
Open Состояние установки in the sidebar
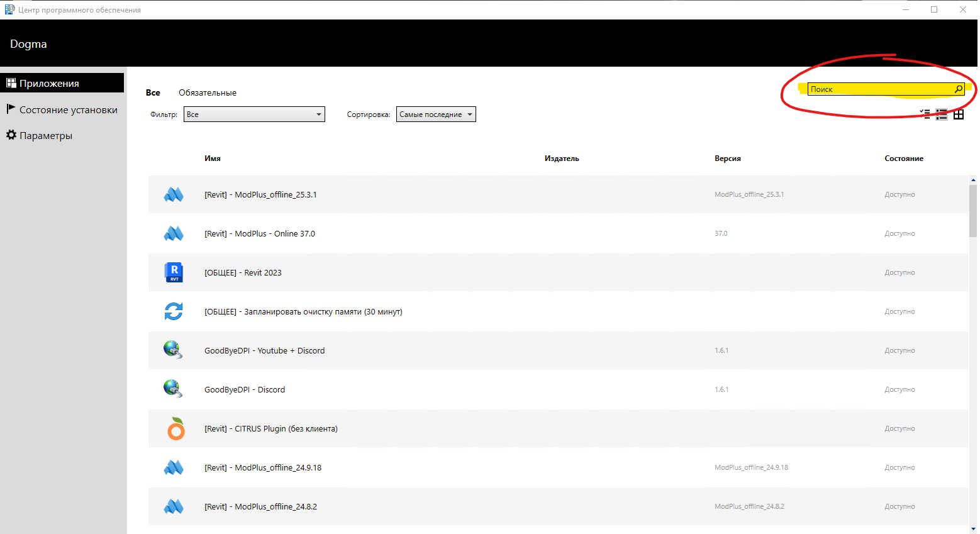(68, 110)
